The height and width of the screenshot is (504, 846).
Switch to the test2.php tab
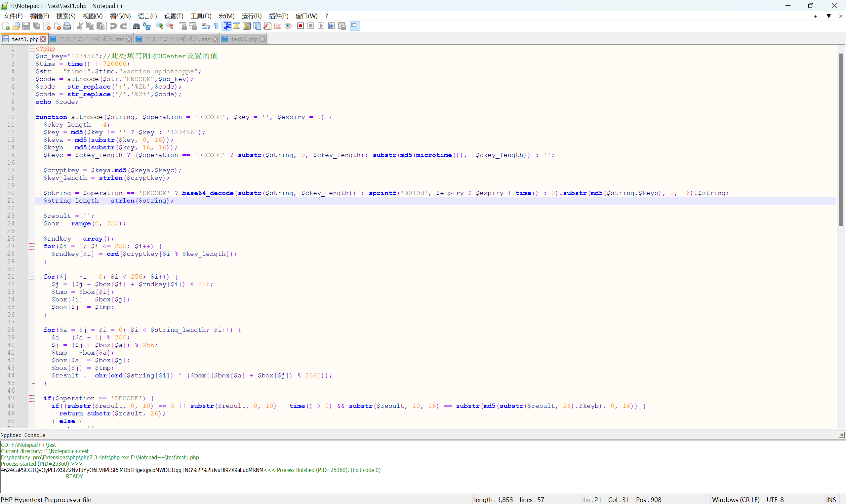244,39
